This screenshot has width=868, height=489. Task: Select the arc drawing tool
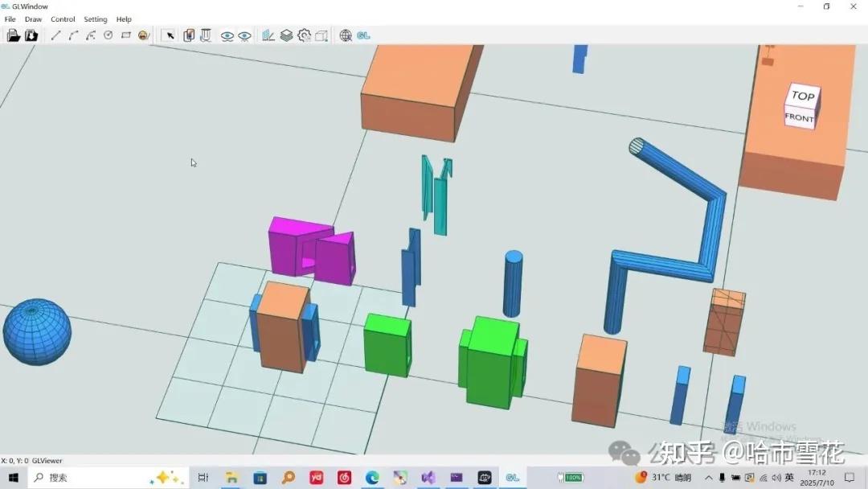click(72, 35)
